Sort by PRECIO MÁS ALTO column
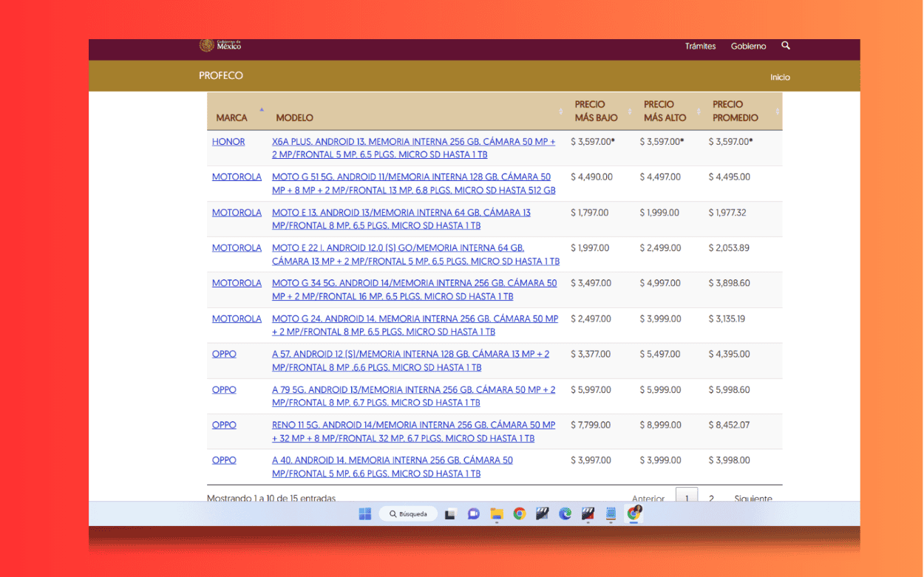 (x=665, y=111)
